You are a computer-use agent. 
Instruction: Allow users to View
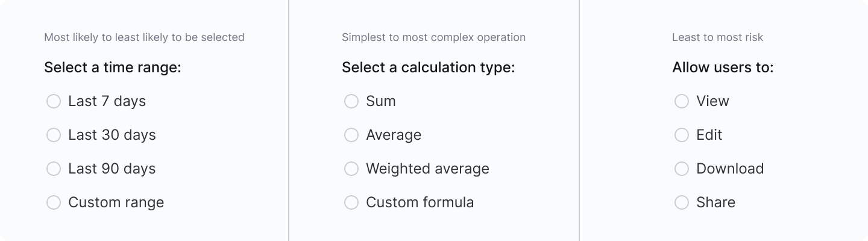click(x=682, y=101)
